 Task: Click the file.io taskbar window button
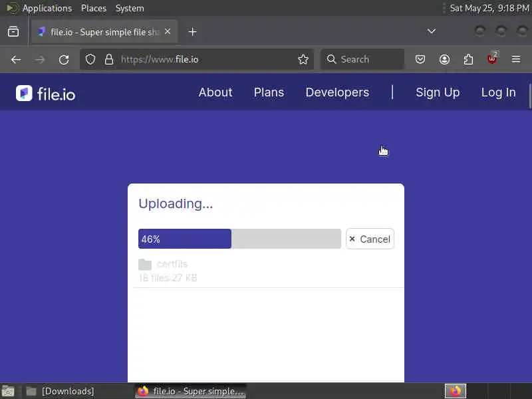tap(191, 391)
